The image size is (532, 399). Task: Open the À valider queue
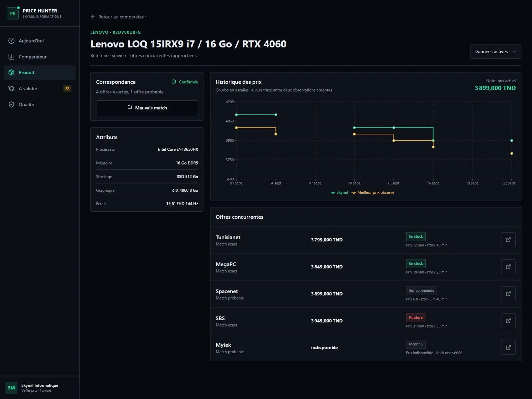[40, 88]
